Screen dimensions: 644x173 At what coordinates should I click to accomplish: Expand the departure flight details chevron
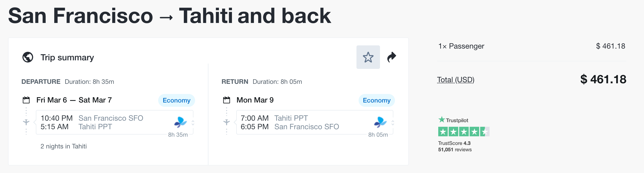(193, 123)
